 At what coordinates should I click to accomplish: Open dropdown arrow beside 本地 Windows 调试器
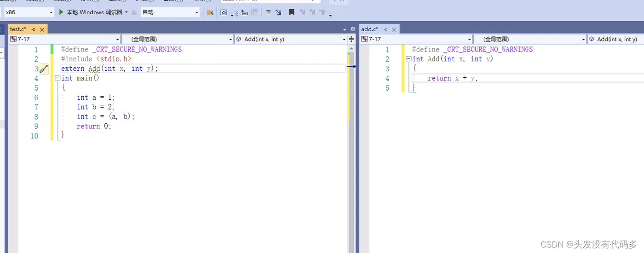click(126, 12)
